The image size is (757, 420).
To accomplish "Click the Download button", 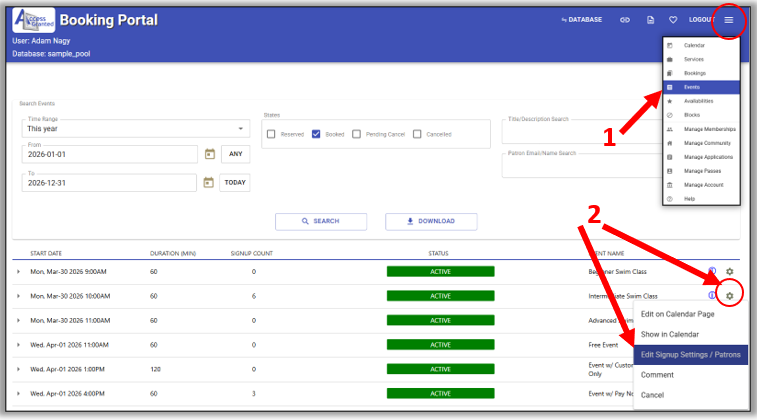I will [430, 221].
